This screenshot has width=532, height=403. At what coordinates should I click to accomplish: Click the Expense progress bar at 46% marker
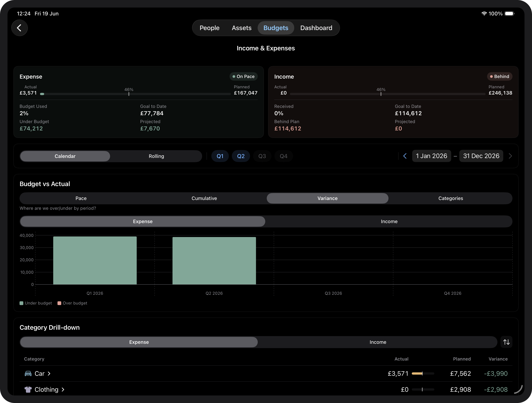pyautogui.click(x=129, y=94)
